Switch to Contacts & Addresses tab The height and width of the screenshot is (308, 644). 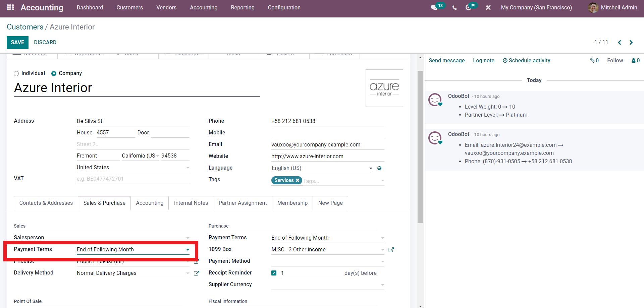click(x=46, y=203)
